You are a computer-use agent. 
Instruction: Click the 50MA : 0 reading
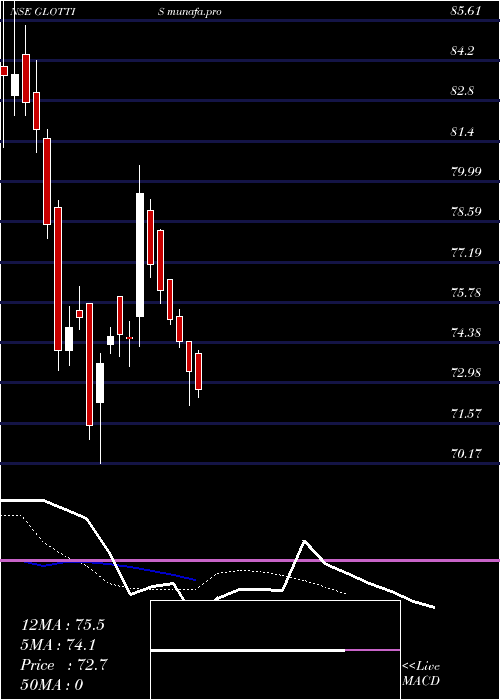52,685
